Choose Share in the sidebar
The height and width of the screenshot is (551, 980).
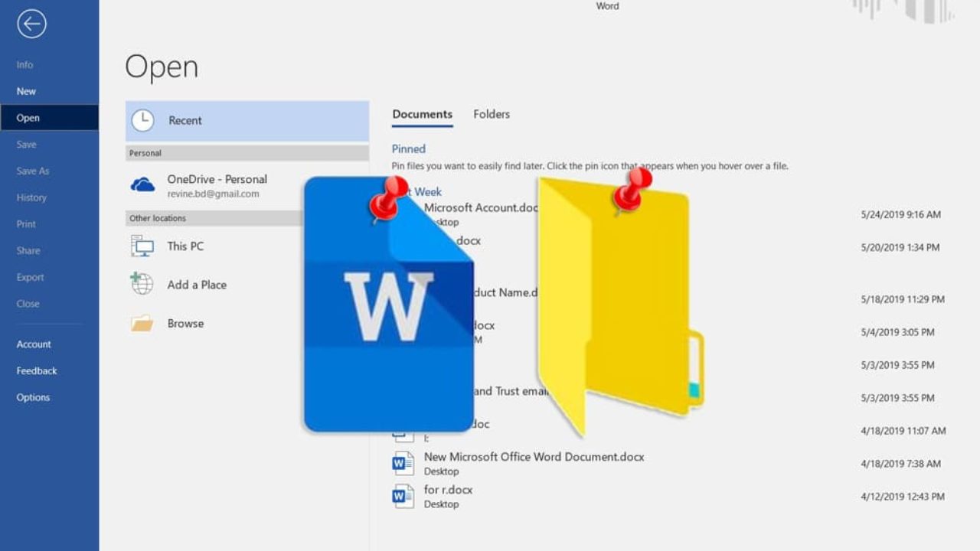click(x=28, y=251)
